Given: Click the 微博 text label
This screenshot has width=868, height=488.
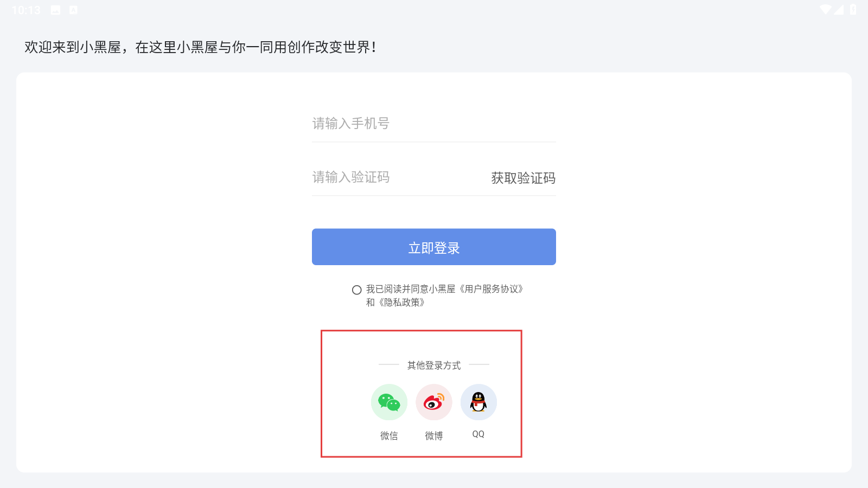Looking at the screenshot, I should pos(434,435).
